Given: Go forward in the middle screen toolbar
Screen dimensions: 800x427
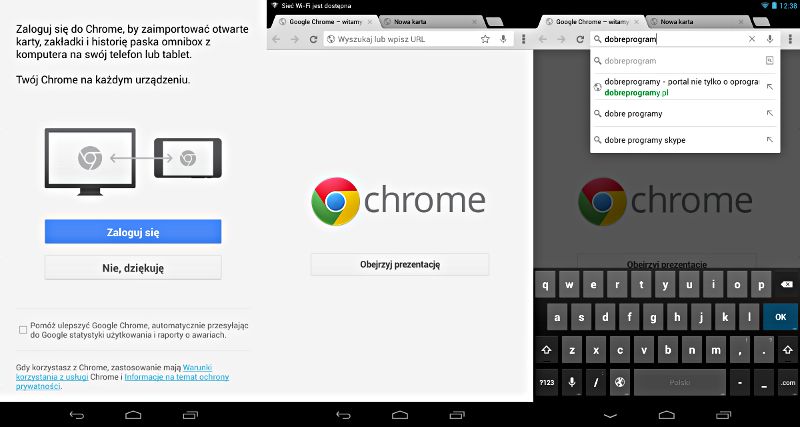Looking at the screenshot, I should [x=294, y=39].
